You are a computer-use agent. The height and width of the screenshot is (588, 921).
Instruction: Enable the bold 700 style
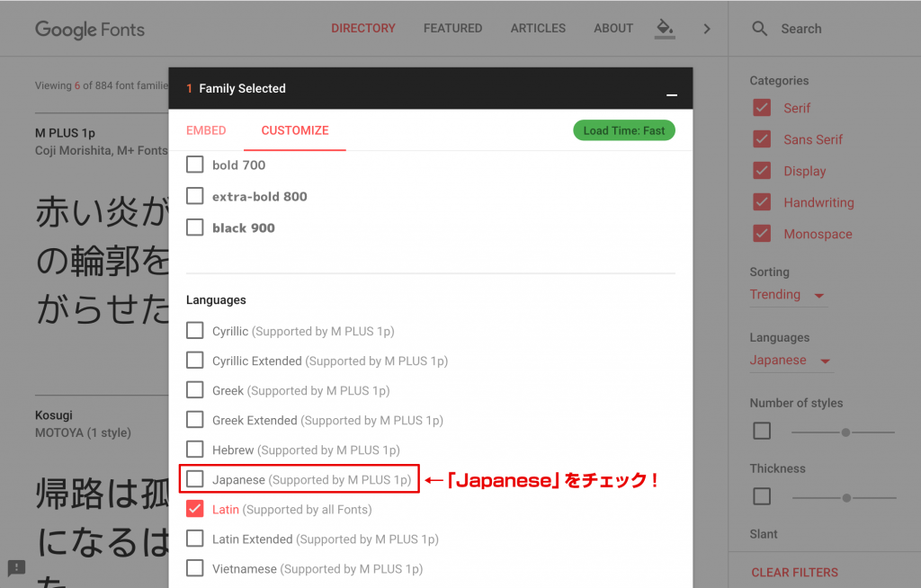194,165
